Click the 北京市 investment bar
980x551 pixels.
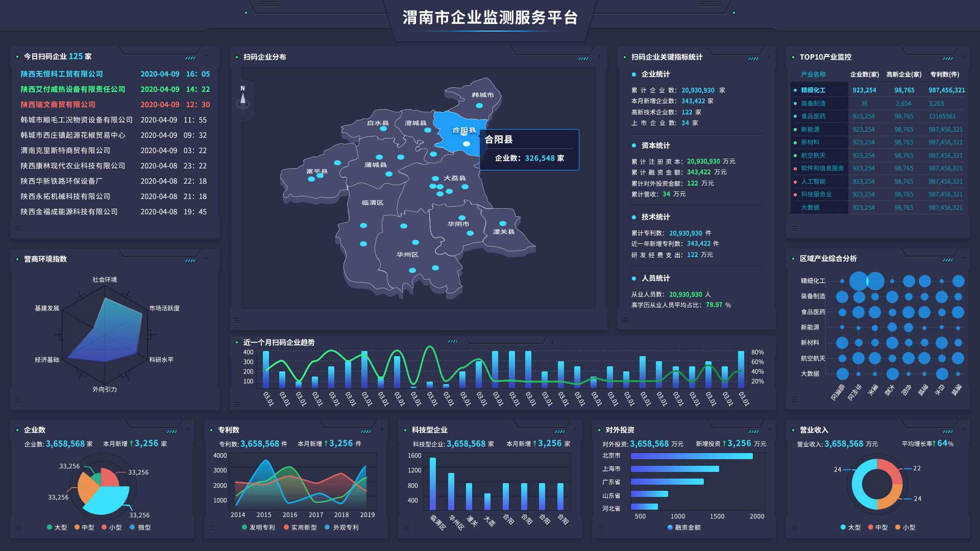pyautogui.click(x=692, y=456)
